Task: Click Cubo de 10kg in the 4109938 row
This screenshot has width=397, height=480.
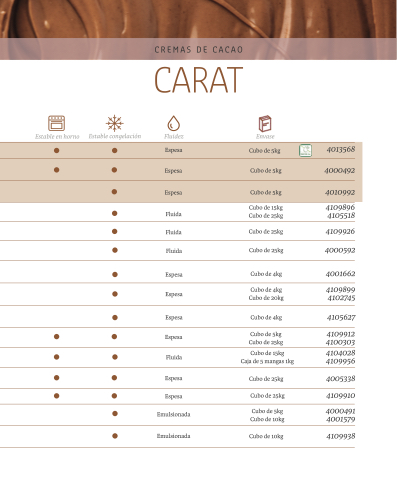Action: (266, 436)
